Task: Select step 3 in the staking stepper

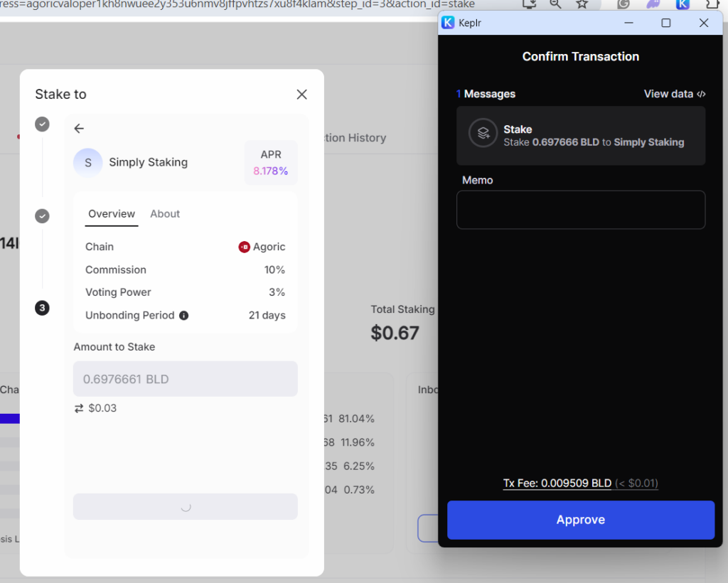Action: point(43,308)
